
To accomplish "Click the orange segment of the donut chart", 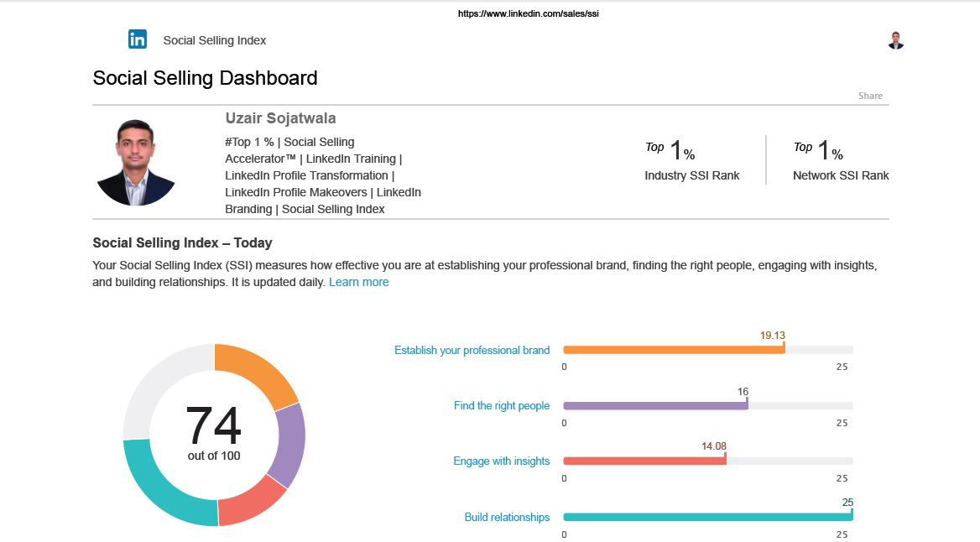I will (x=258, y=374).
